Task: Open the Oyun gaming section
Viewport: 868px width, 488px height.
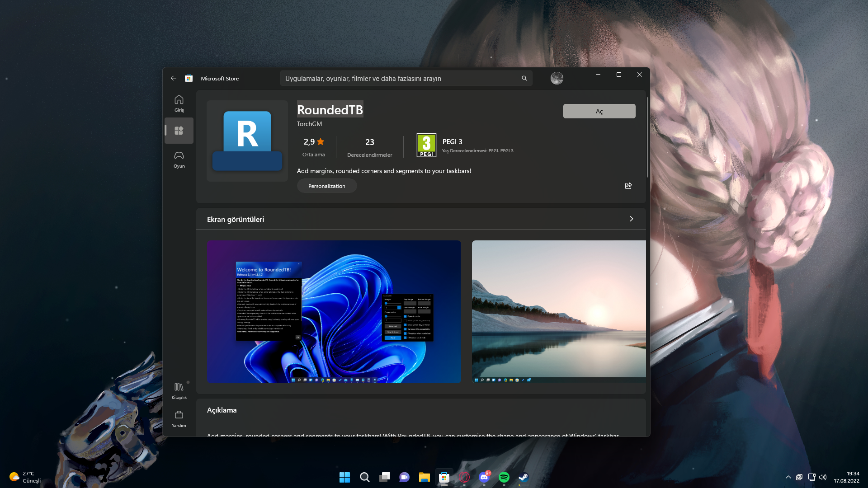Action: click(x=179, y=159)
